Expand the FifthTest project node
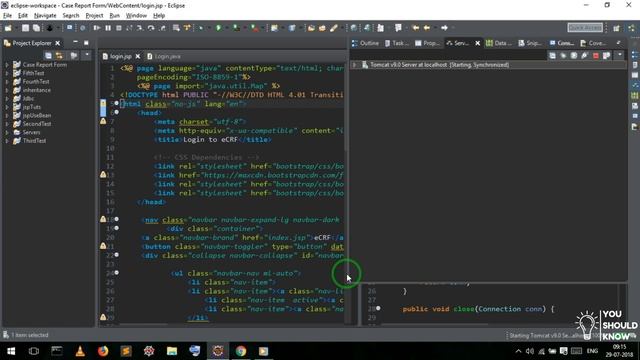The height and width of the screenshot is (360, 640). (x=7, y=73)
